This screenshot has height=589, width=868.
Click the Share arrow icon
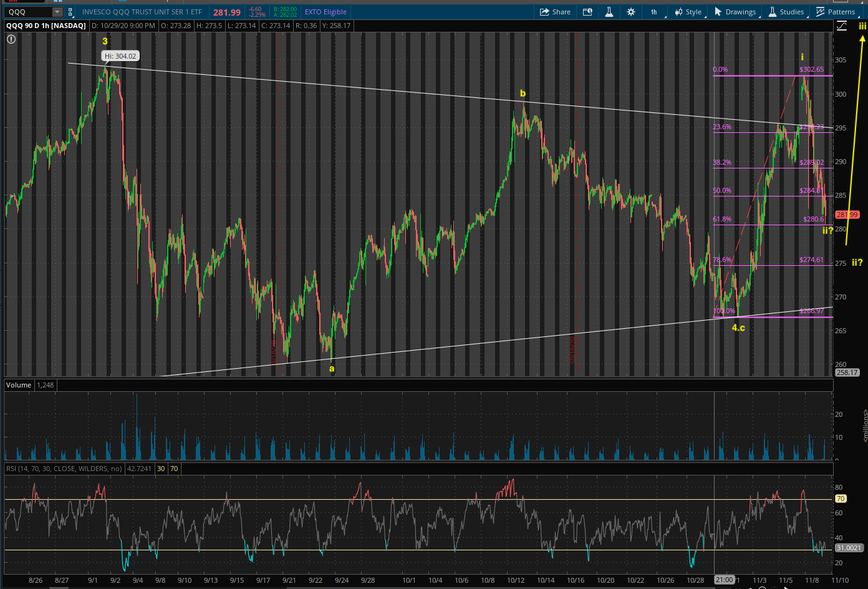coord(544,12)
